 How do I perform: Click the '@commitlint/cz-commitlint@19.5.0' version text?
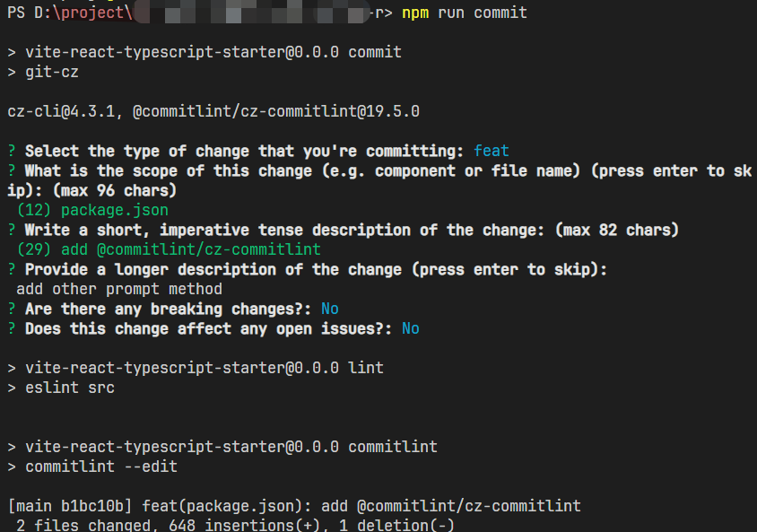click(276, 111)
